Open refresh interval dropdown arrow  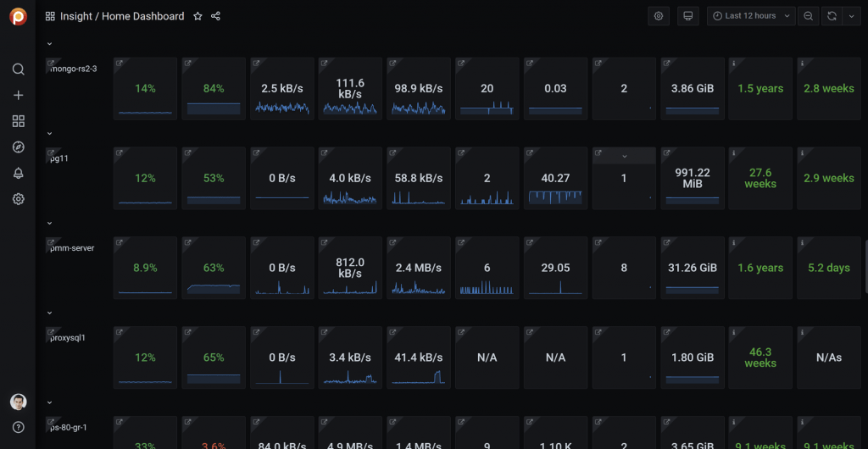[x=851, y=16]
